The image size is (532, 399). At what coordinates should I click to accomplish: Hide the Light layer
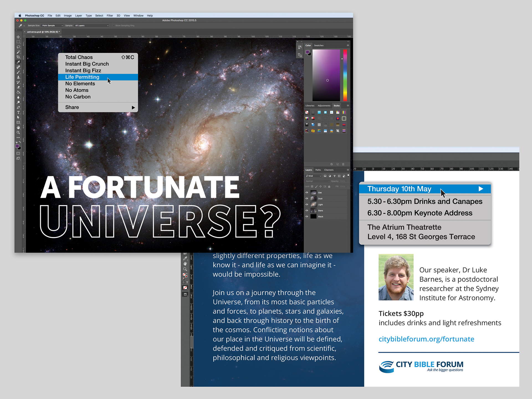coord(307,204)
